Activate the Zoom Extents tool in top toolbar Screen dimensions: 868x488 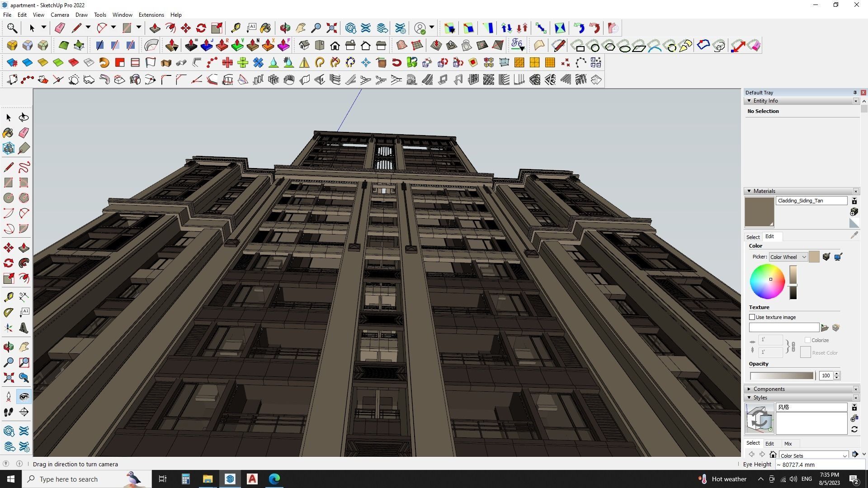pyautogui.click(x=332, y=28)
